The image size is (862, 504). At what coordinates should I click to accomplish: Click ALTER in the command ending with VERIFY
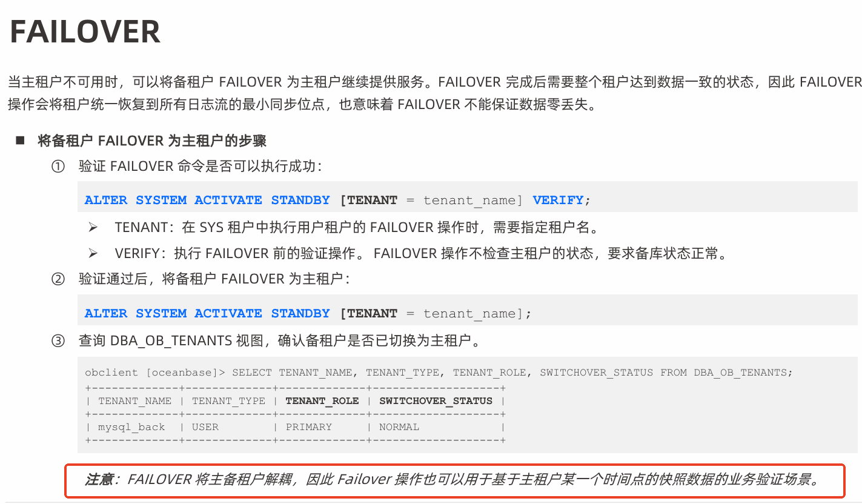pos(105,200)
